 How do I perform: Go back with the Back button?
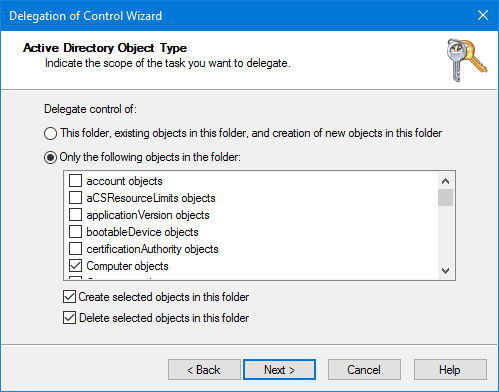click(x=204, y=370)
